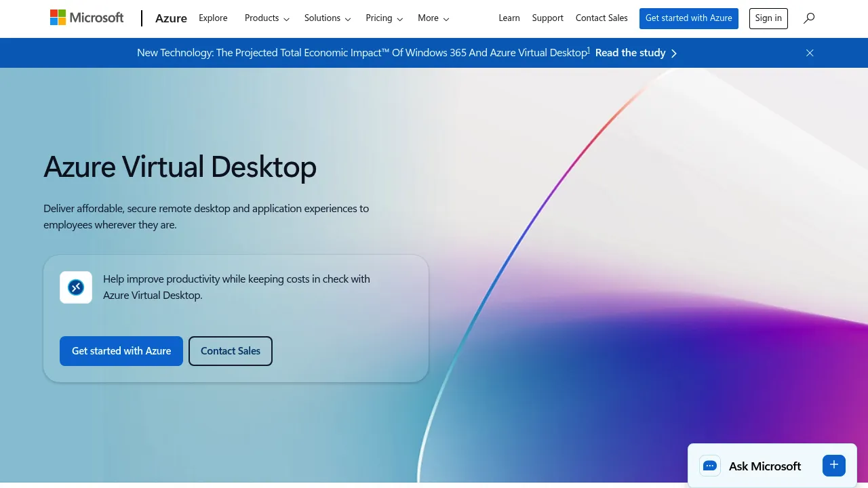Screen dimensions: 868x488
Task: Click the Azure Virtual Desktop heading
Action: point(180,167)
